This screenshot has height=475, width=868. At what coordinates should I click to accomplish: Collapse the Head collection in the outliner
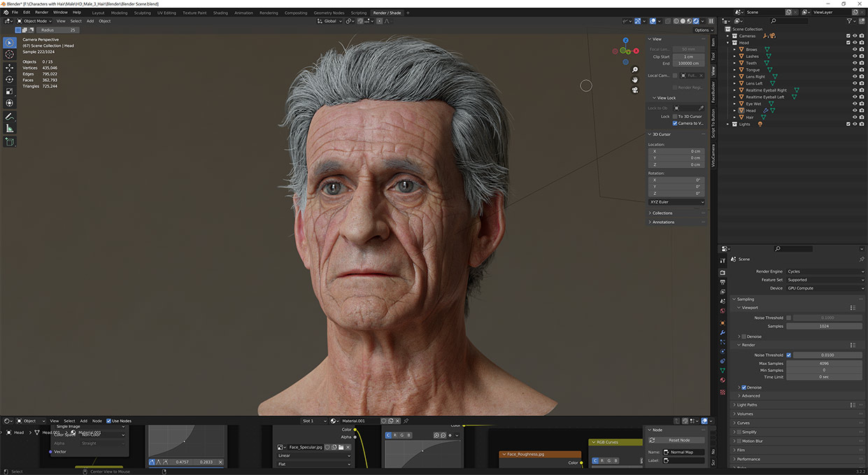click(x=728, y=43)
